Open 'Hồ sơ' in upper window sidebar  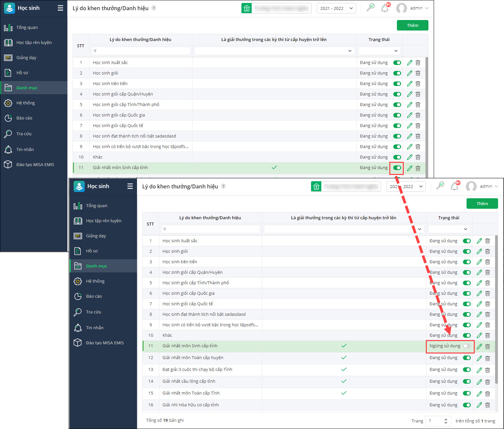pos(34,73)
